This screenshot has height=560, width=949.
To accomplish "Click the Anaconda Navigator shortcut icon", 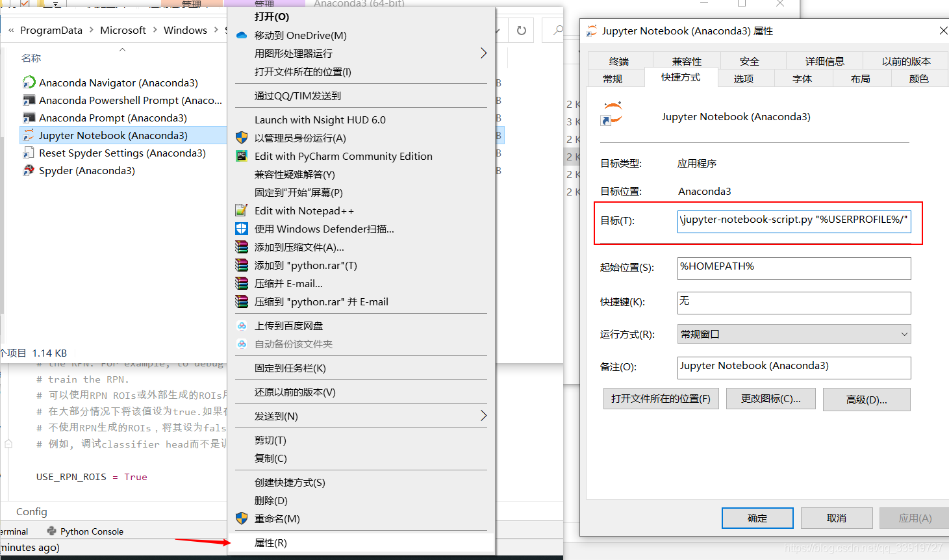I will coord(29,83).
